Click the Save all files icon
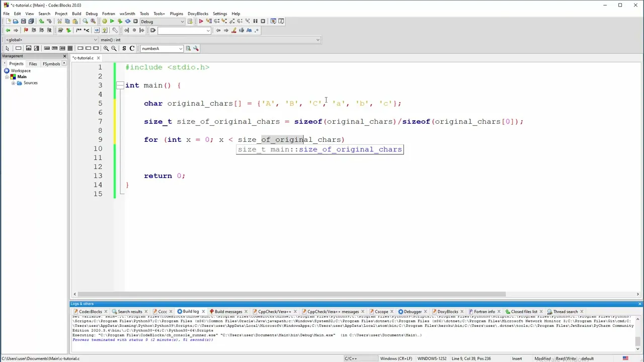Screen dimensions: 644x362 pyautogui.click(x=31, y=21)
